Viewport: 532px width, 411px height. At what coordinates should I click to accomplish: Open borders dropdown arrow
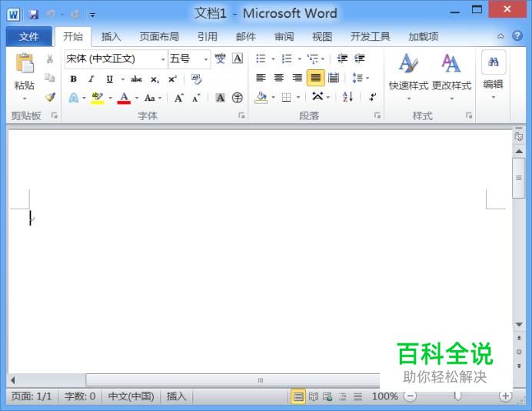(298, 98)
